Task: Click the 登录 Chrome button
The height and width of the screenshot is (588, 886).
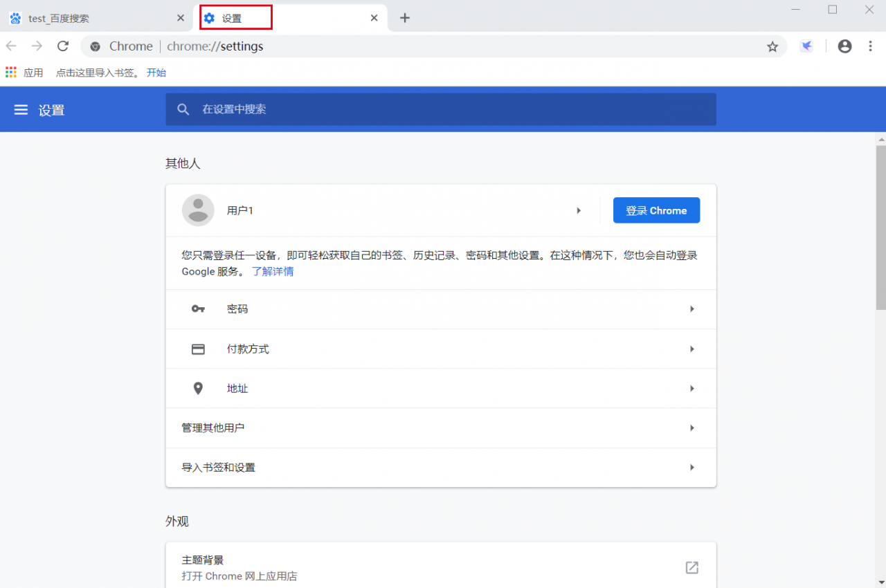Action: [656, 210]
